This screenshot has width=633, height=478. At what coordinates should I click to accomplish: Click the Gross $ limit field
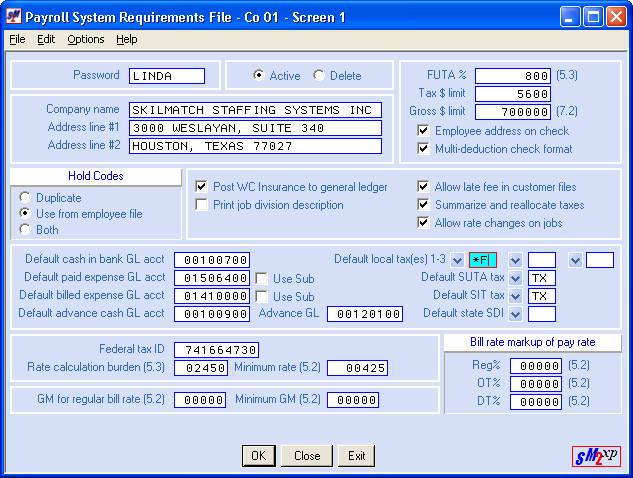point(513,112)
